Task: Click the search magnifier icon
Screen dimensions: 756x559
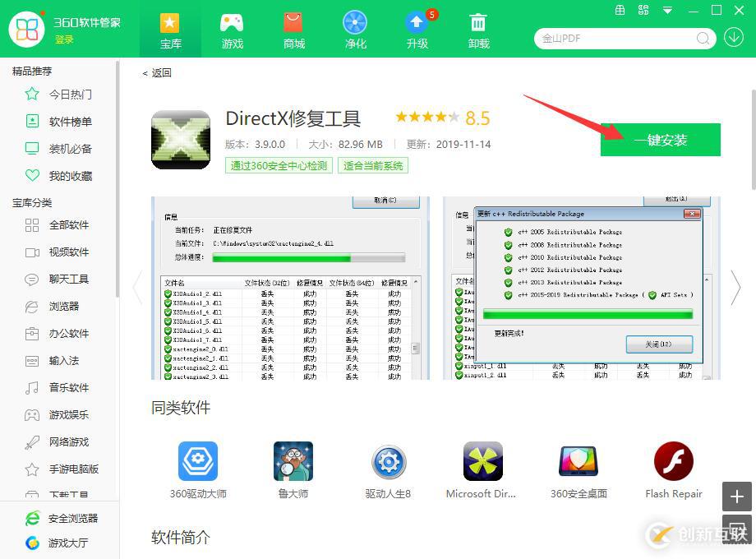Action: tap(703, 38)
